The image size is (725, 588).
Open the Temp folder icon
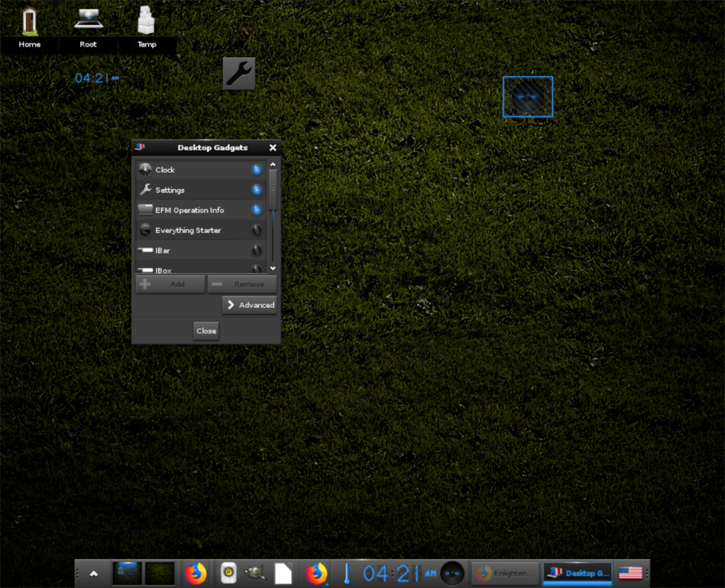click(147, 21)
